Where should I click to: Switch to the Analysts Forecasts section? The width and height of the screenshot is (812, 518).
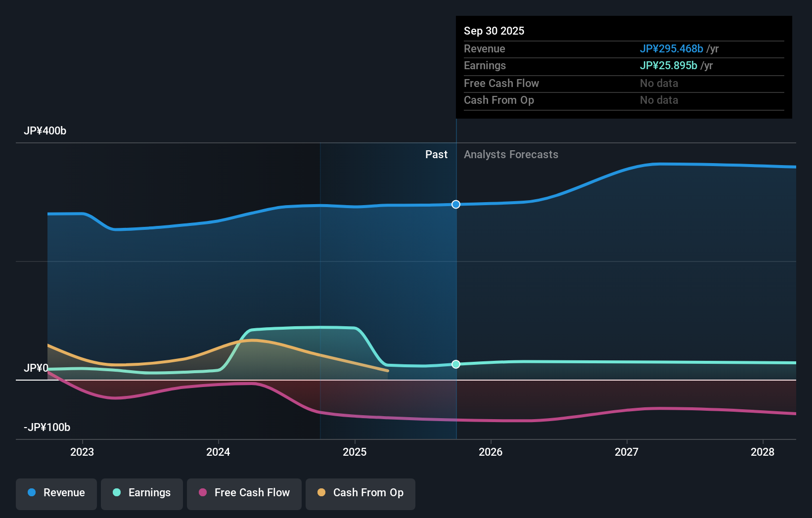pyautogui.click(x=511, y=154)
